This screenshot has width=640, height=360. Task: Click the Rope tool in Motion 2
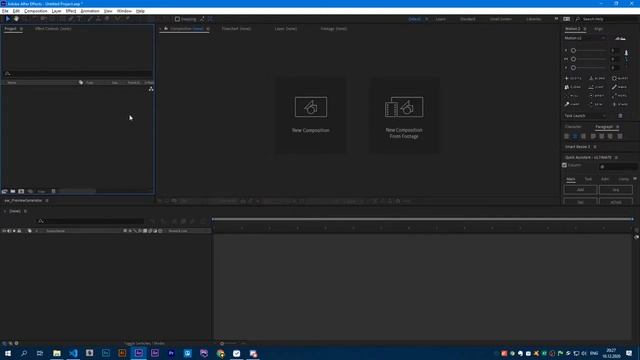coord(620,96)
